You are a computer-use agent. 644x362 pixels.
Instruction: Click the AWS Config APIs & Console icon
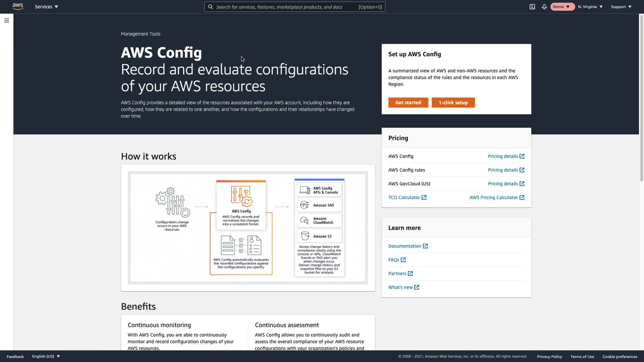(304, 190)
